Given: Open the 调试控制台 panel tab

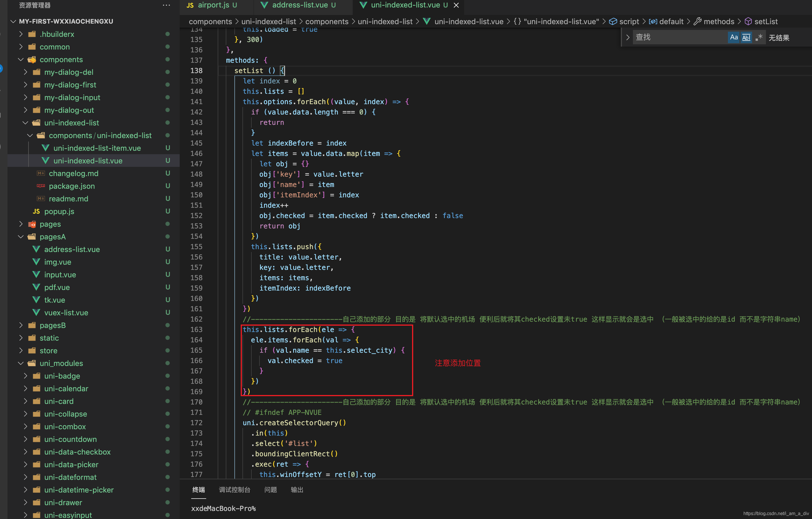Looking at the screenshot, I should point(234,490).
